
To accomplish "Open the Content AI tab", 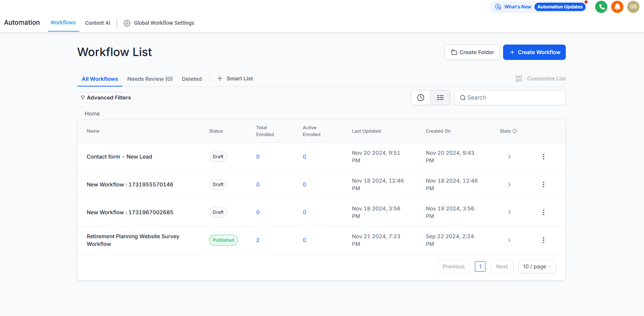I will [97, 23].
